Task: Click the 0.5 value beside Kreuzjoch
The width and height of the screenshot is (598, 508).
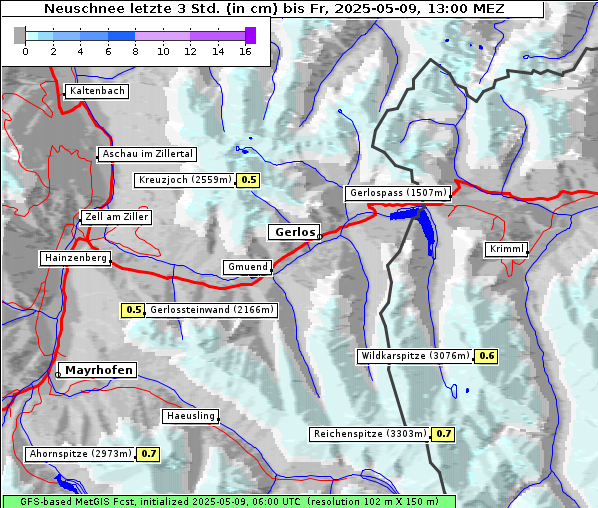Action: [x=248, y=180]
